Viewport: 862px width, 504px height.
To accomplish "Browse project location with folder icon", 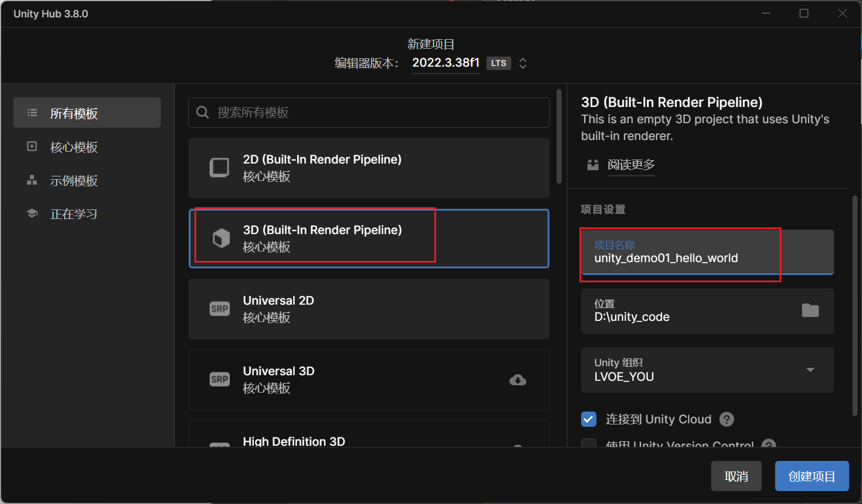I will tap(810, 310).
